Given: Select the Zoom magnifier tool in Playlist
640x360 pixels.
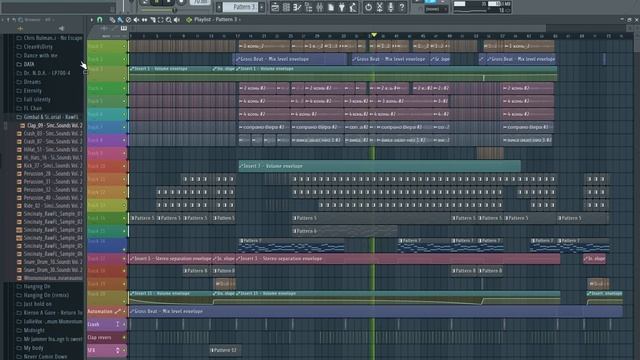Looking at the screenshot, I should pos(169,20).
